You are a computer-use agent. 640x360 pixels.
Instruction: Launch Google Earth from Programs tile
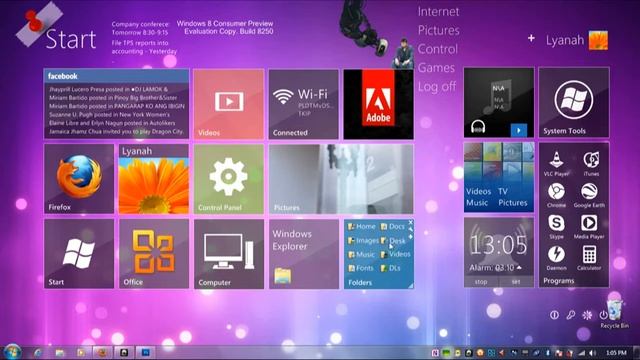(589, 195)
